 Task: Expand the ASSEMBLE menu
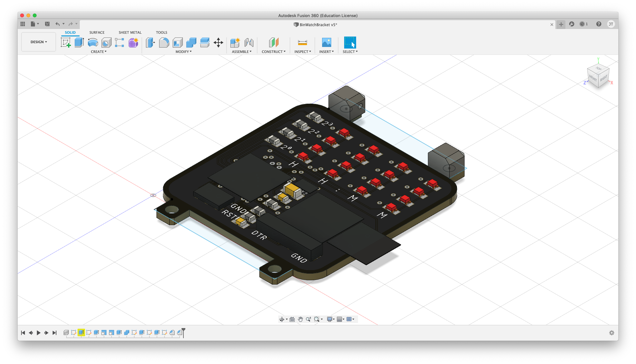pyautogui.click(x=242, y=52)
